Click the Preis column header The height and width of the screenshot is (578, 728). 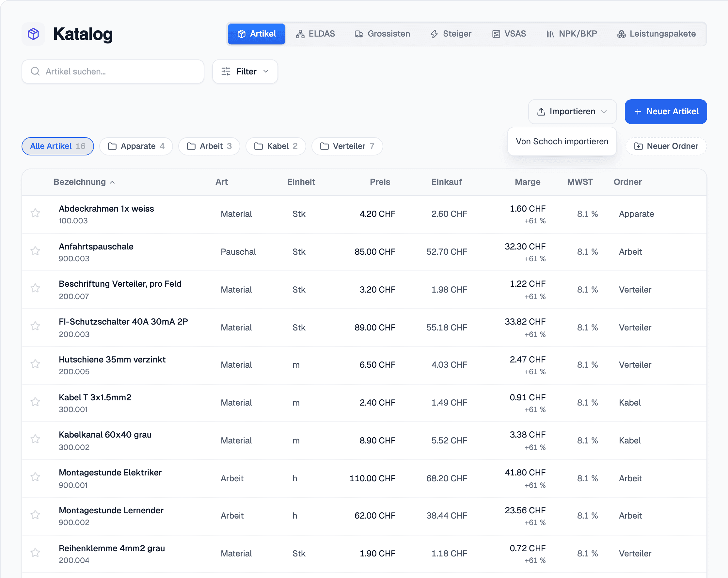pos(380,182)
